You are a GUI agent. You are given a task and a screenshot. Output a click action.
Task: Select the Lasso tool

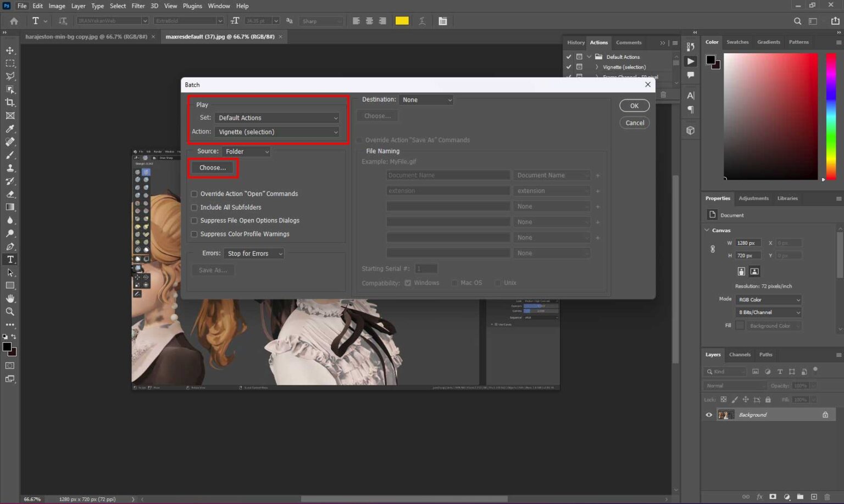(x=10, y=76)
